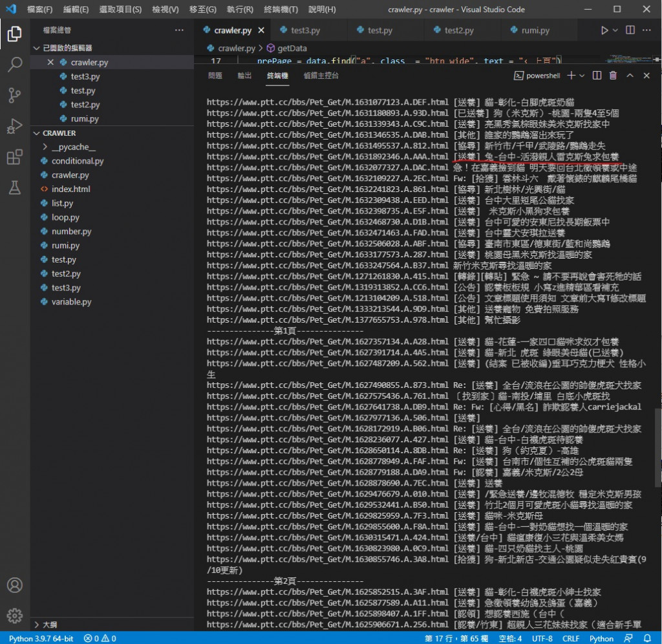The height and width of the screenshot is (644, 662).
Task: Open number.py in file tree
Action: click(x=71, y=231)
